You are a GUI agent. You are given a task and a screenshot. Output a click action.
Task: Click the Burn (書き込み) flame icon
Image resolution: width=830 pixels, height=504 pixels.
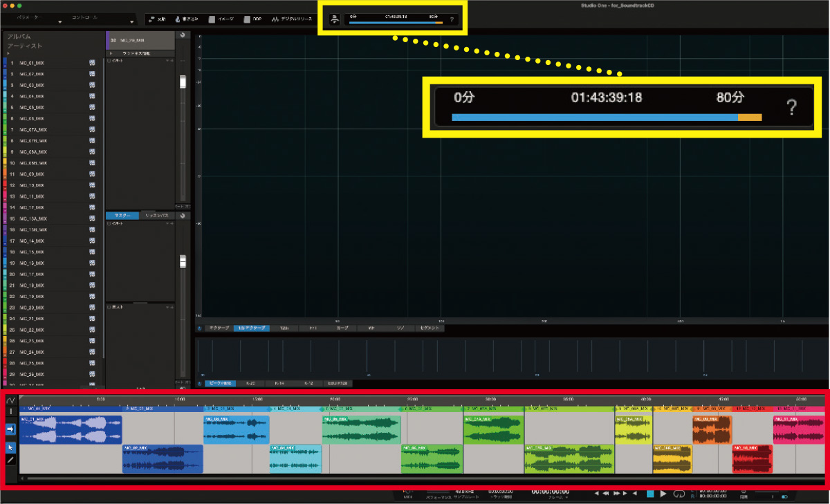[x=178, y=19]
